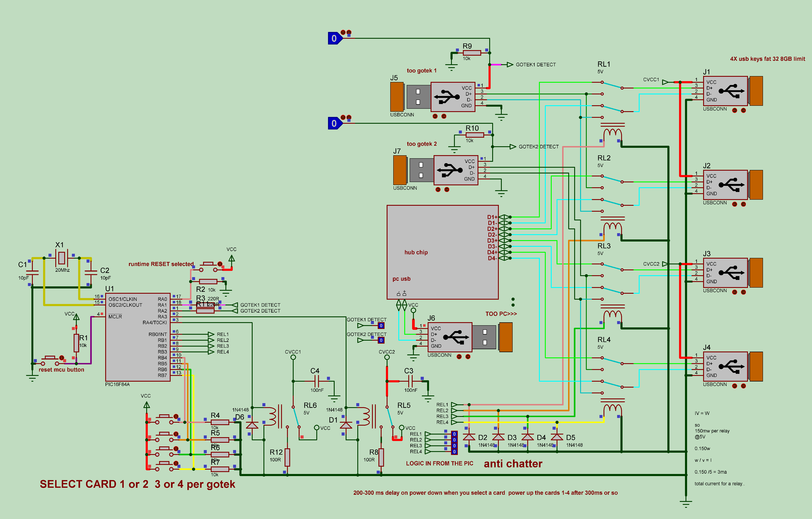This screenshot has width=812, height=519.
Task: Select the gray hub chip block
Action: coord(442,252)
